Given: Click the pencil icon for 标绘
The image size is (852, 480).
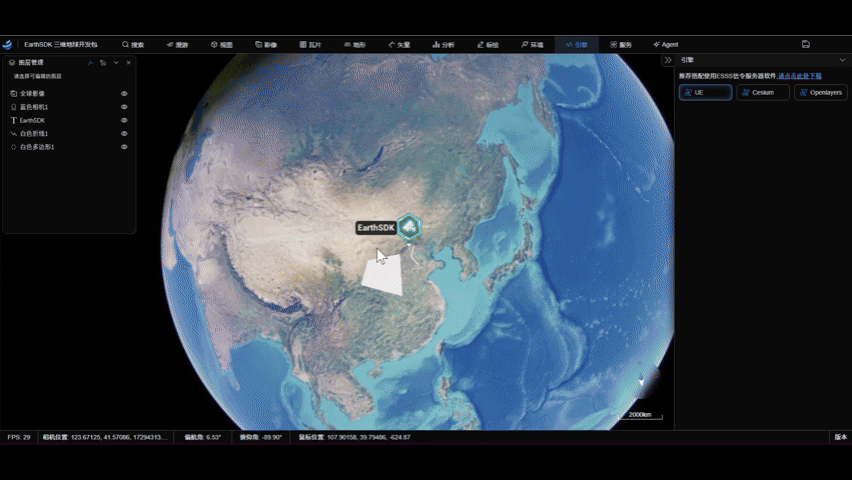Looking at the screenshot, I should tap(480, 45).
